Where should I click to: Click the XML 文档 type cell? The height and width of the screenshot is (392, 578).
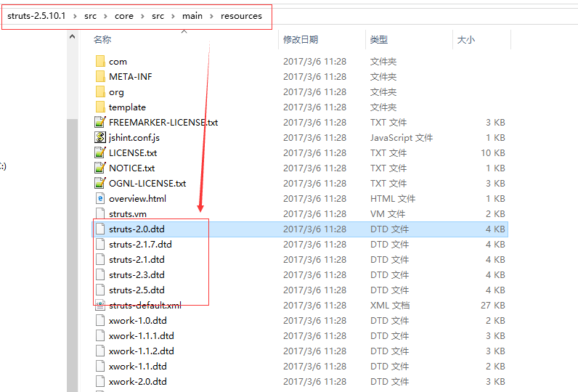point(390,306)
